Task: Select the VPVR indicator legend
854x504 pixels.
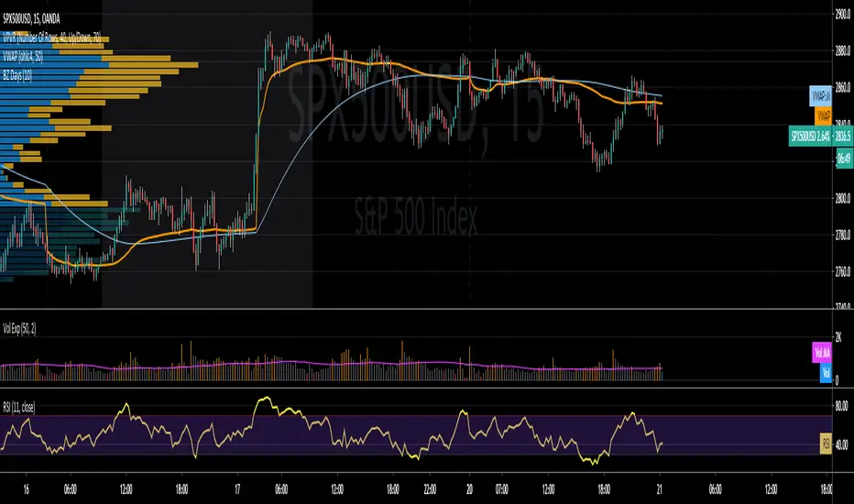Action: (51, 38)
